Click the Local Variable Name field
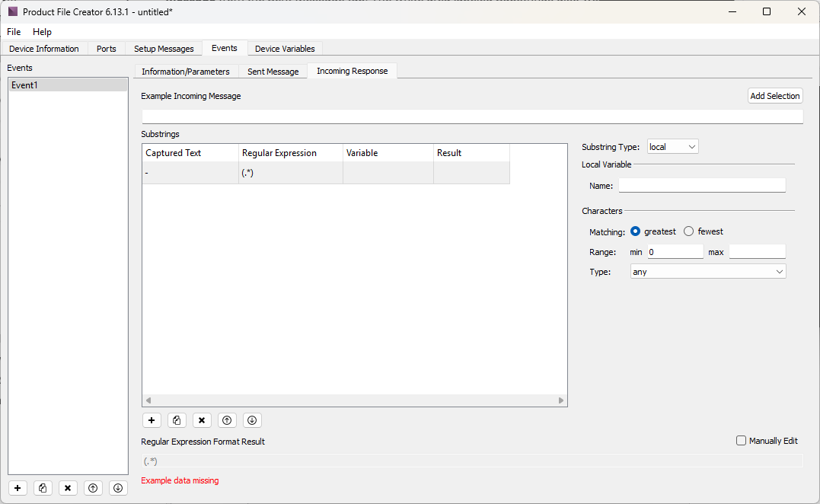 701,186
